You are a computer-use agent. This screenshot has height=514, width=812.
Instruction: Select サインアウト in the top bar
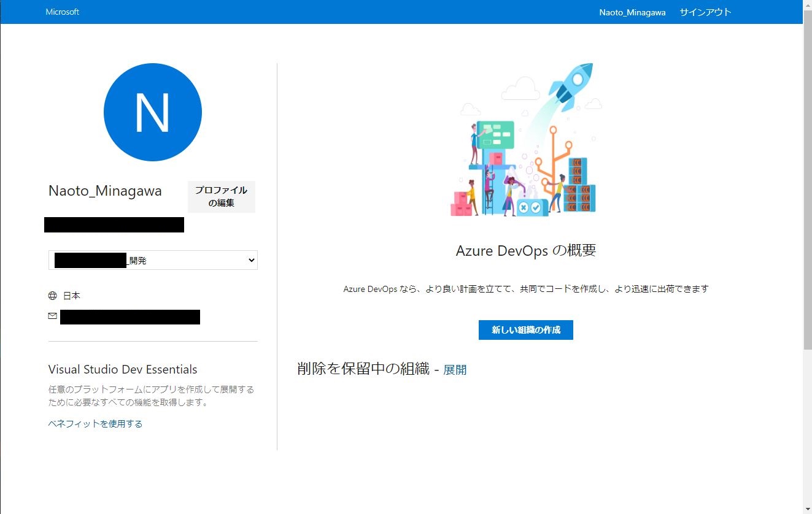coord(705,12)
